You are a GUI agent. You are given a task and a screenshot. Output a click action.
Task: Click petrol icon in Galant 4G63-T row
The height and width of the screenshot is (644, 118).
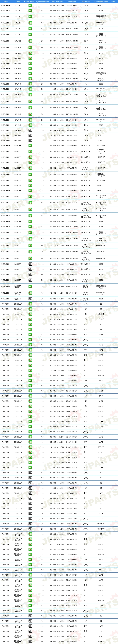point(30,79)
